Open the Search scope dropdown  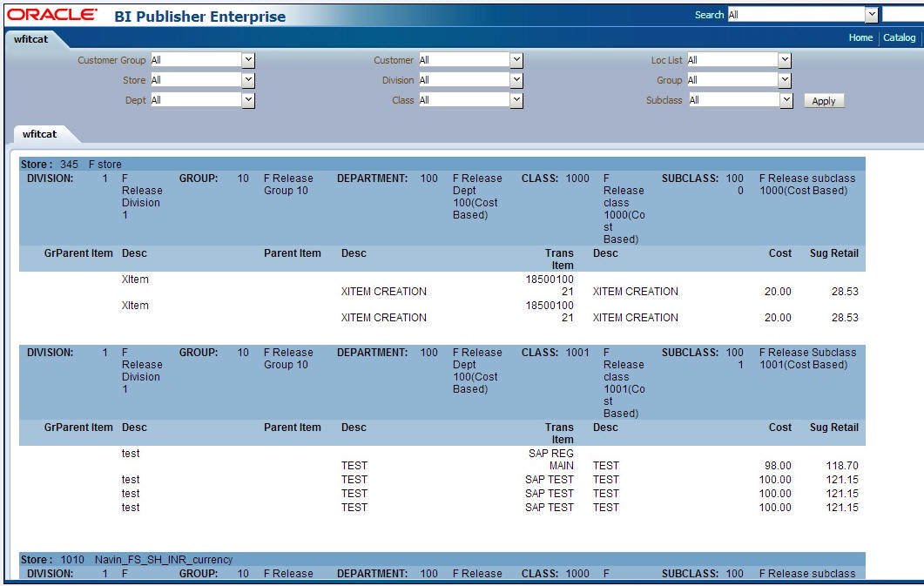[872, 15]
